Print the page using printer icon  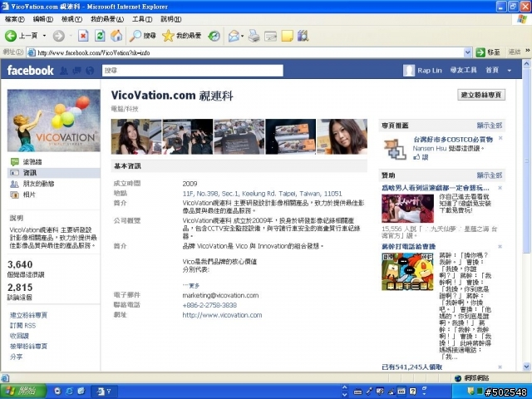tap(254, 36)
